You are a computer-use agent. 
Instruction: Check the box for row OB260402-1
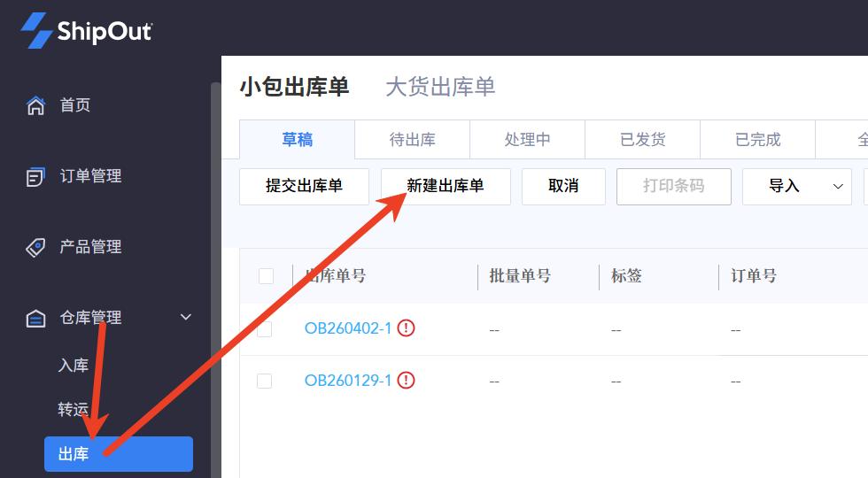[x=264, y=329]
